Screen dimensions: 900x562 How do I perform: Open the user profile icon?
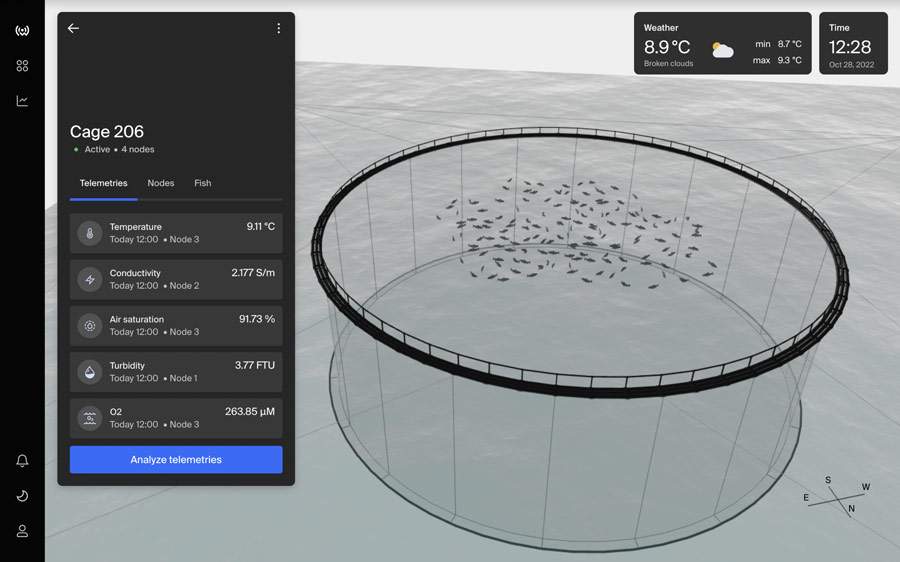tap(22, 531)
